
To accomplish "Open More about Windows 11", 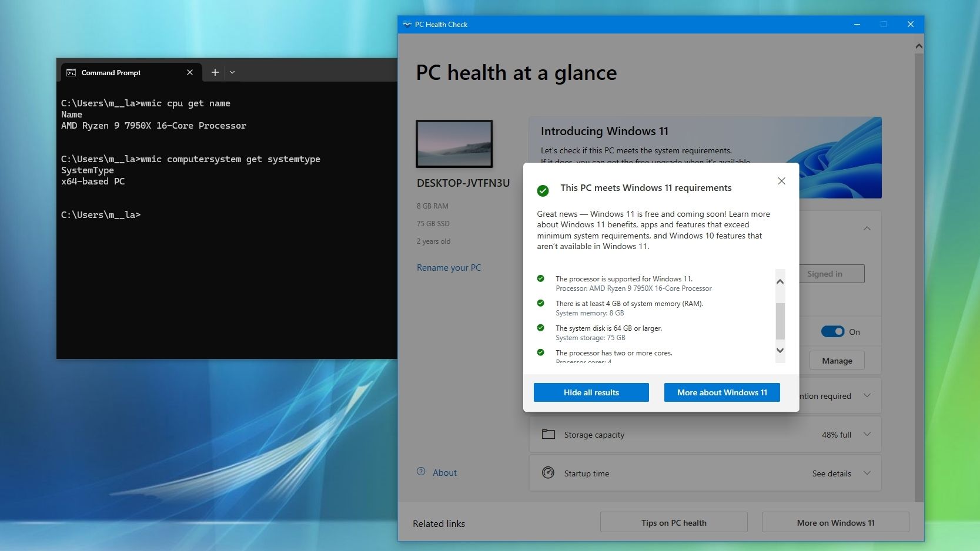I will pyautogui.click(x=722, y=392).
